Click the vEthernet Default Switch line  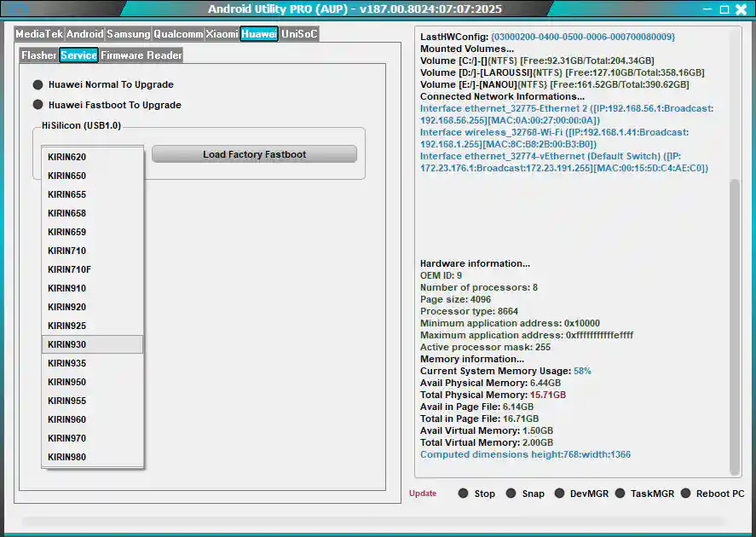[564, 163]
